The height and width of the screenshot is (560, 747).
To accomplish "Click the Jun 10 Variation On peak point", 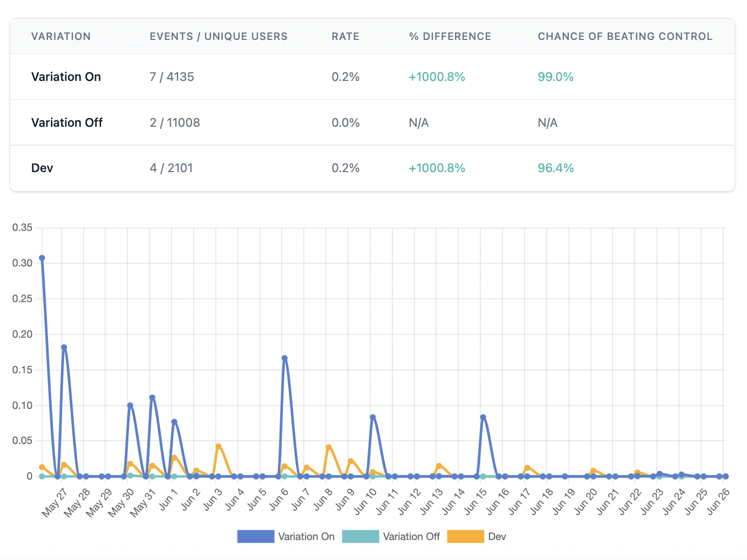I will click(x=373, y=418).
